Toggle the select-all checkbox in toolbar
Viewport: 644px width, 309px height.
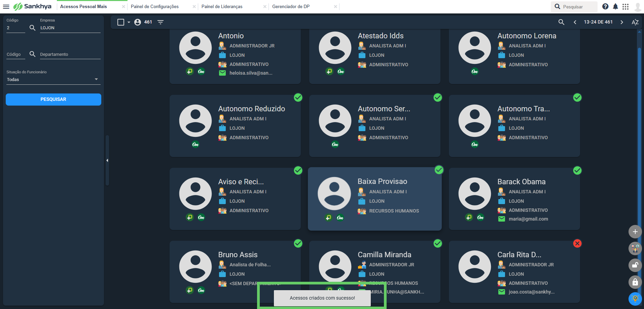pos(121,22)
